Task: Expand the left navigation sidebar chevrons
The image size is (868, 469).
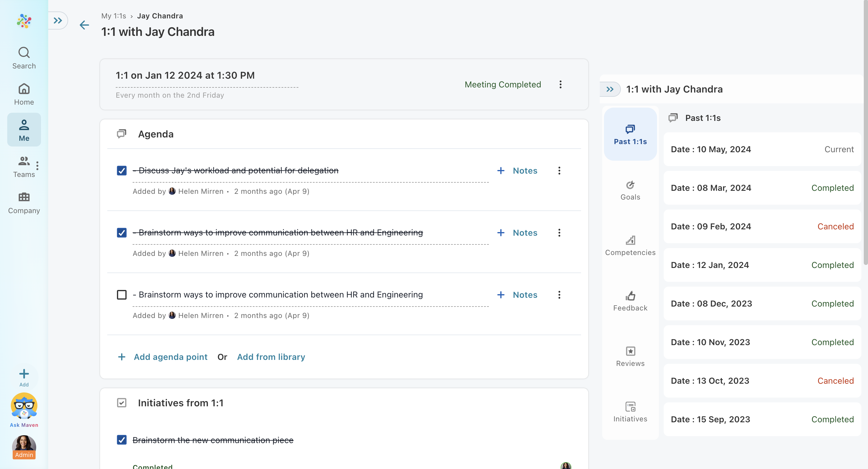Action: [58, 20]
